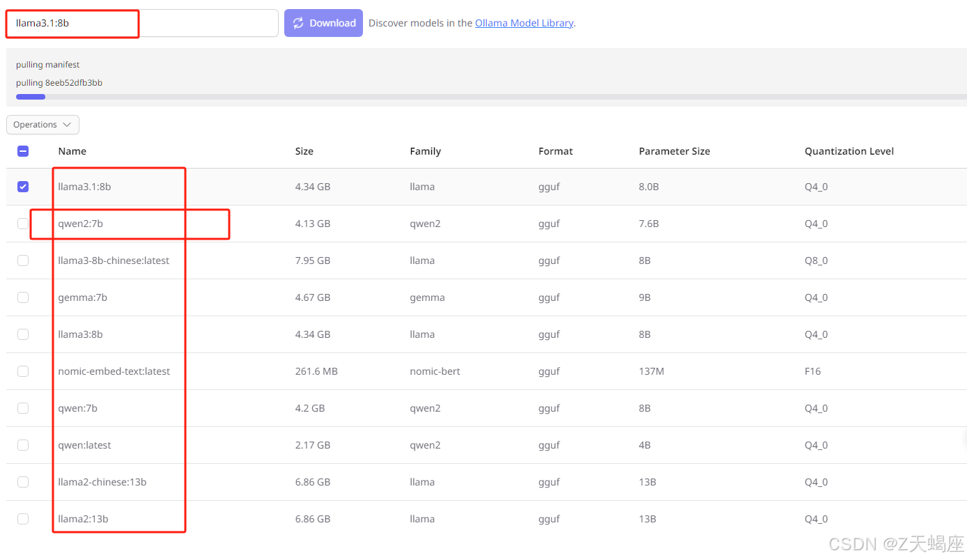Click the Parameter Size column header
The height and width of the screenshot is (560, 967).
pos(674,151)
